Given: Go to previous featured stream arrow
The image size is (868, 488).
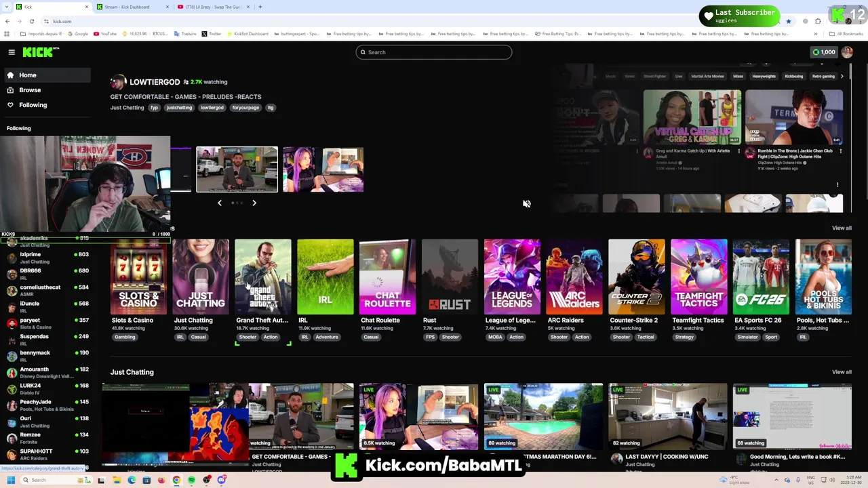Looking at the screenshot, I should (x=219, y=203).
